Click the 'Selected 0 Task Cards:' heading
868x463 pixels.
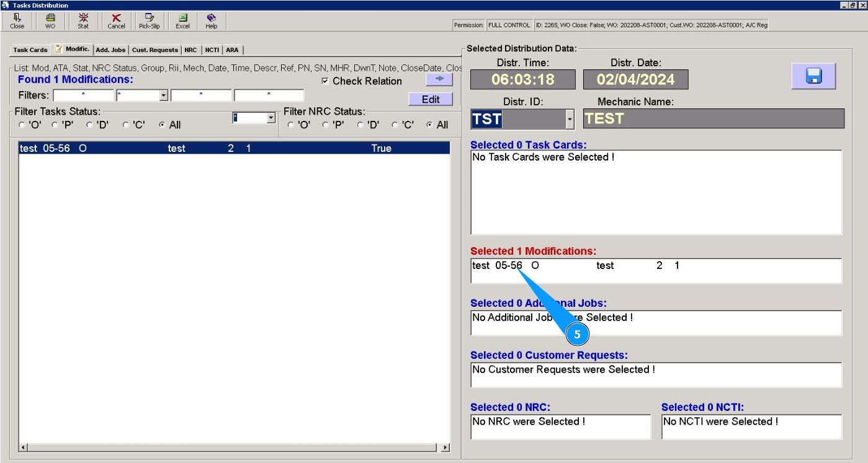529,145
